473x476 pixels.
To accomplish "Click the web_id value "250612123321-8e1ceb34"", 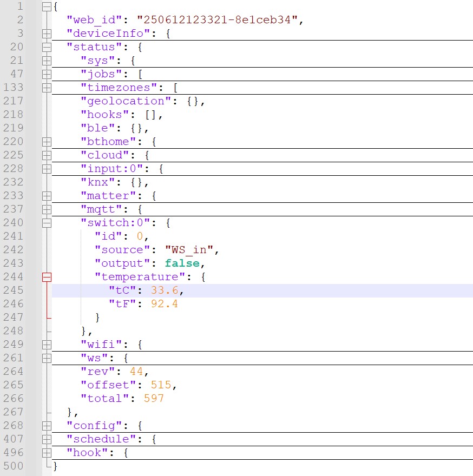I will click(217, 19).
